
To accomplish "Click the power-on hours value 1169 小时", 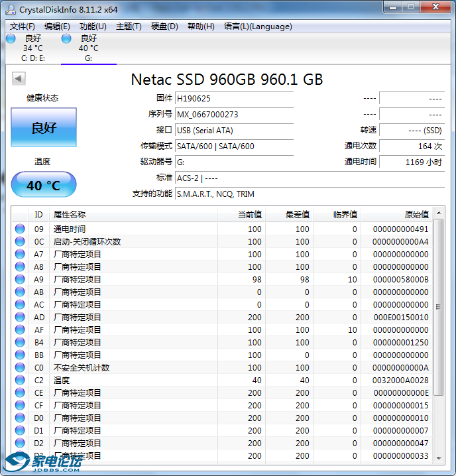I will [412, 162].
